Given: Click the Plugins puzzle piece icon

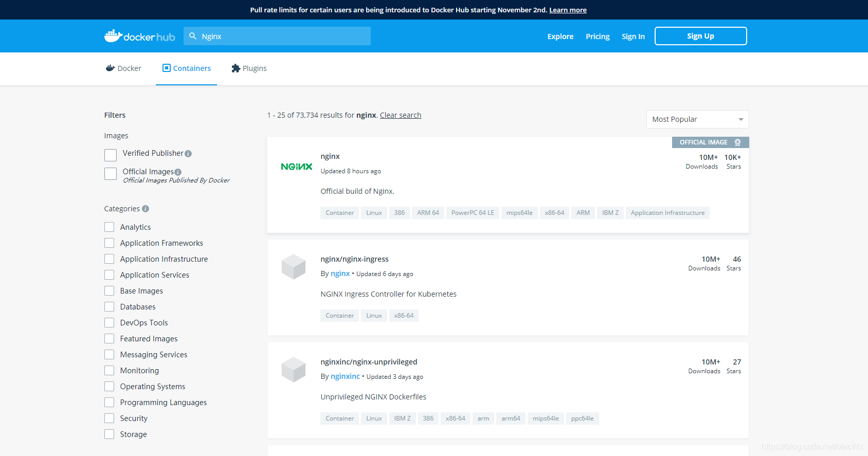Looking at the screenshot, I should point(236,68).
